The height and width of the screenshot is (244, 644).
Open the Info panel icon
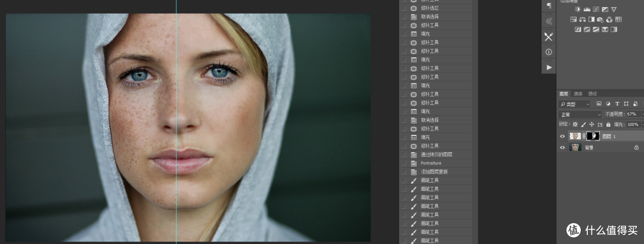[x=549, y=52]
